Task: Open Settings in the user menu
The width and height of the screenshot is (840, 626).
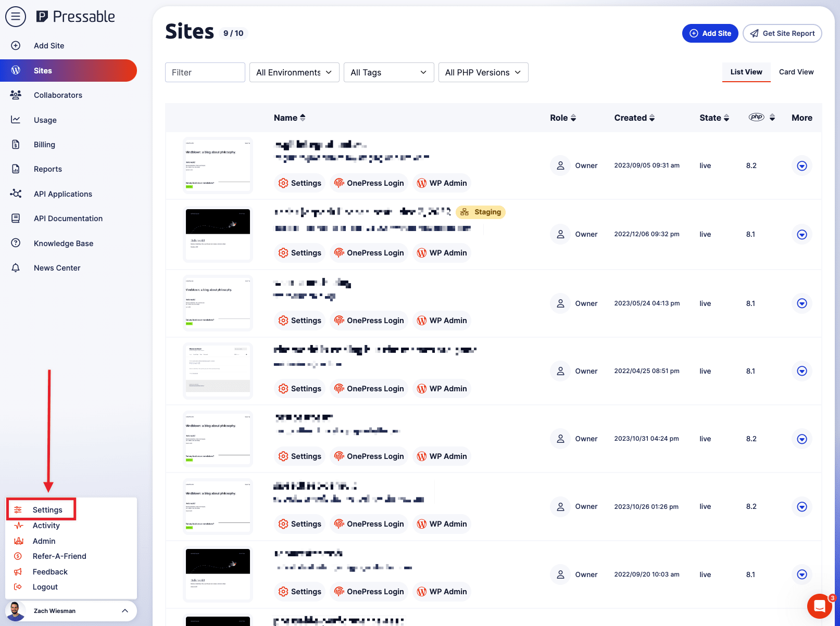Action: [x=47, y=510]
